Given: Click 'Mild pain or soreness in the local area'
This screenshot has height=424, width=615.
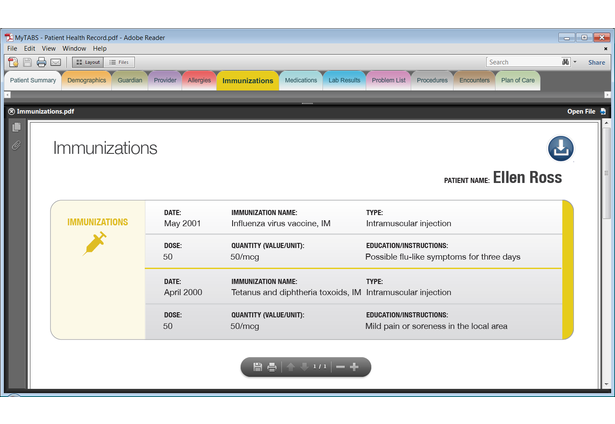Looking at the screenshot, I should pos(436,326).
